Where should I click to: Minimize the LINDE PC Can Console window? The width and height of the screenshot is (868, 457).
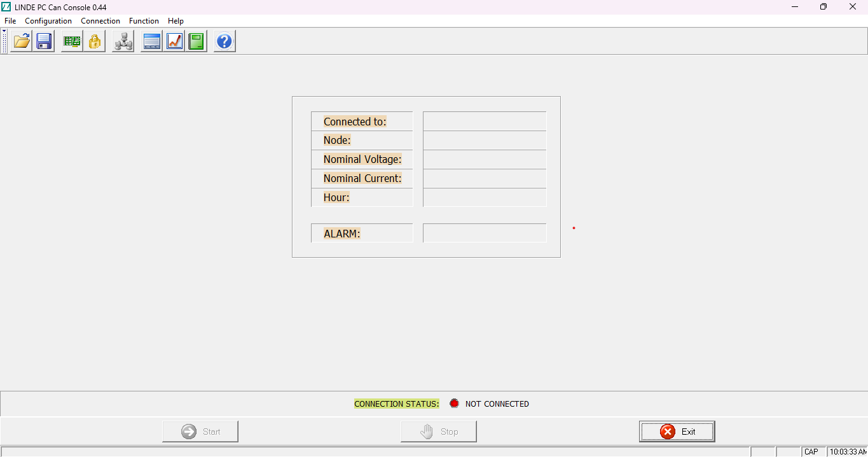[795, 7]
